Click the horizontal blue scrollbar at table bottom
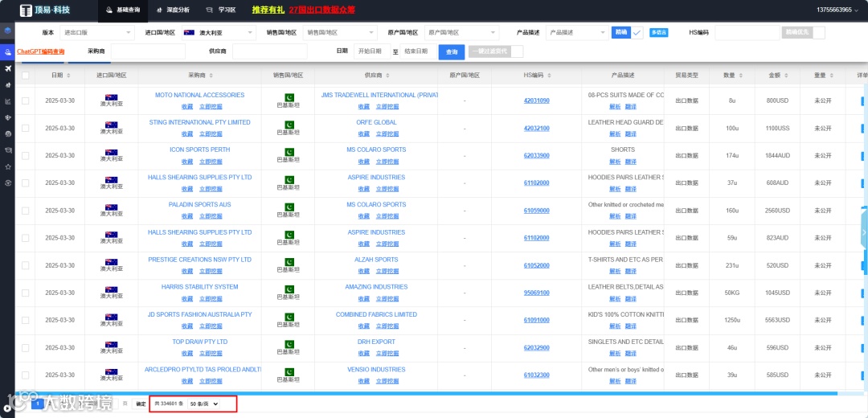 (426, 394)
